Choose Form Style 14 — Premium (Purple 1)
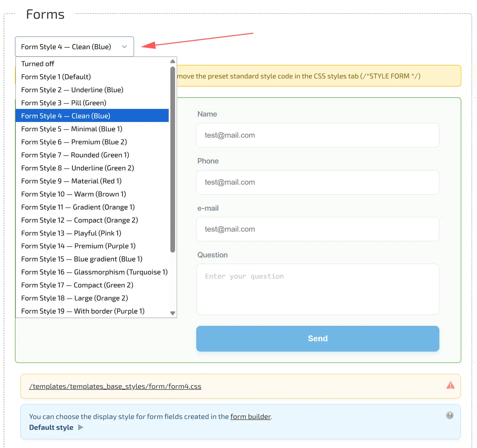Viewport: 477px width, 448px height. click(92, 246)
